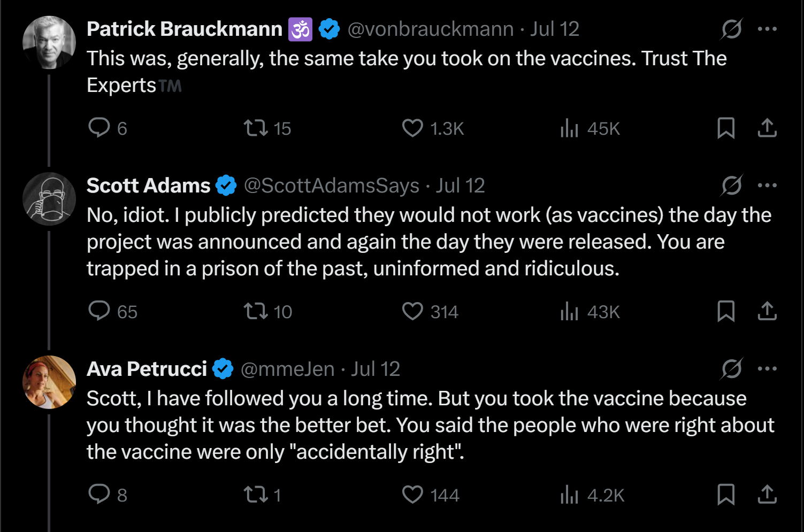804x532 pixels.
Task: Click Grok icon on Patrick's tweet
Action: (x=731, y=29)
